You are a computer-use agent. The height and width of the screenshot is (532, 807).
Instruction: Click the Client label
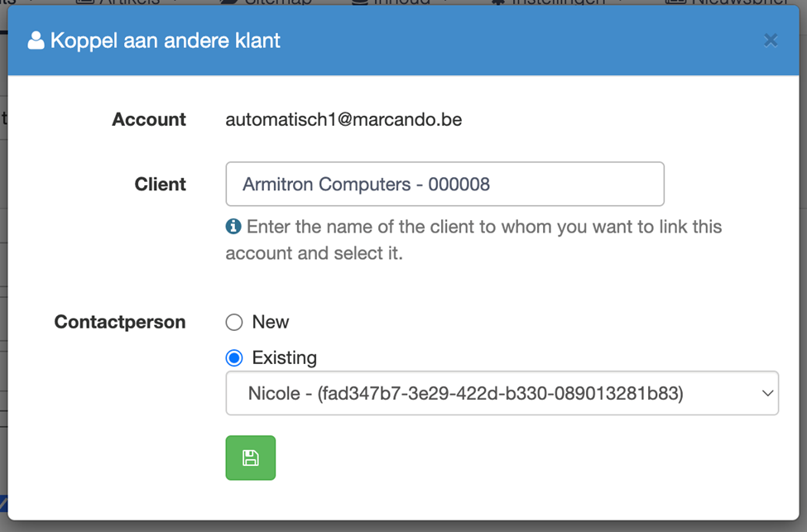click(160, 185)
